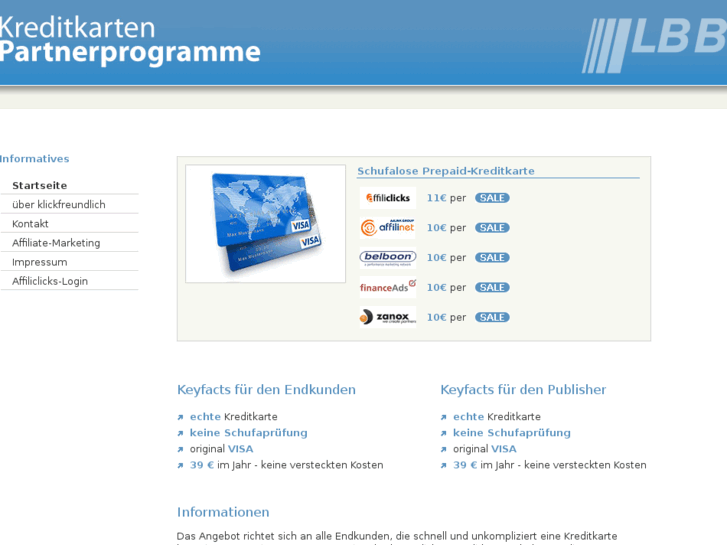Click 10€ per text in zanox row
Viewport: 727px width, 545px height.
click(446, 317)
